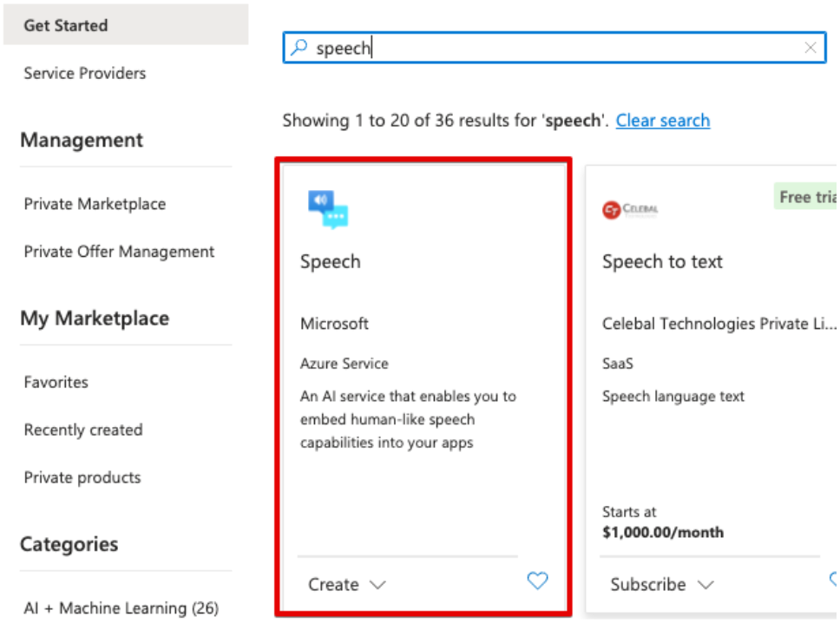Viewport: 840px width, 630px height.
Task: Click the Microsoft publisher text
Action: point(334,324)
